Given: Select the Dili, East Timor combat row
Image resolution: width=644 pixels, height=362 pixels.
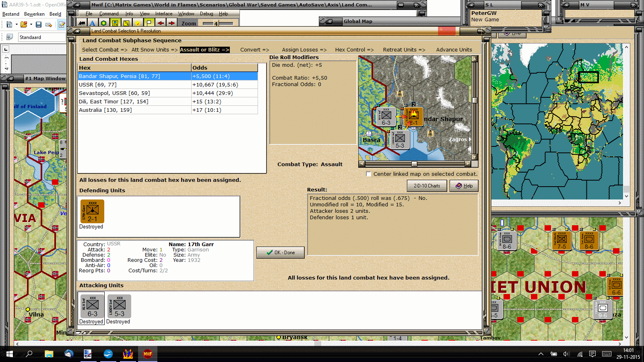Looking at the screenshot, I should pos(168,102).
